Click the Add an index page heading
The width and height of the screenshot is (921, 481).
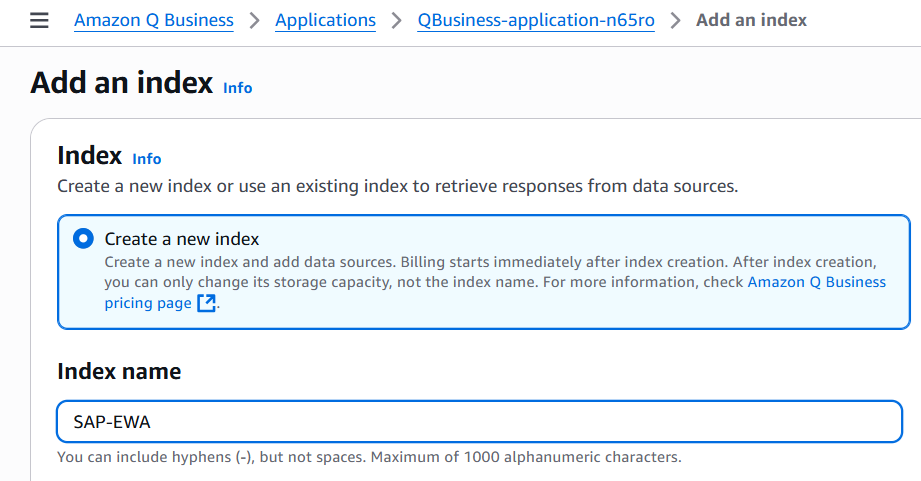(122, 82)
